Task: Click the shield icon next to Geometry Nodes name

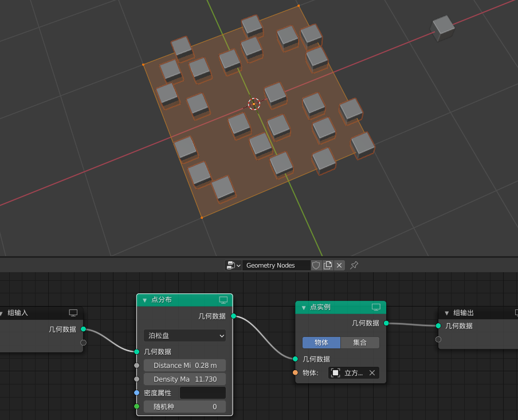Action: 316,265
